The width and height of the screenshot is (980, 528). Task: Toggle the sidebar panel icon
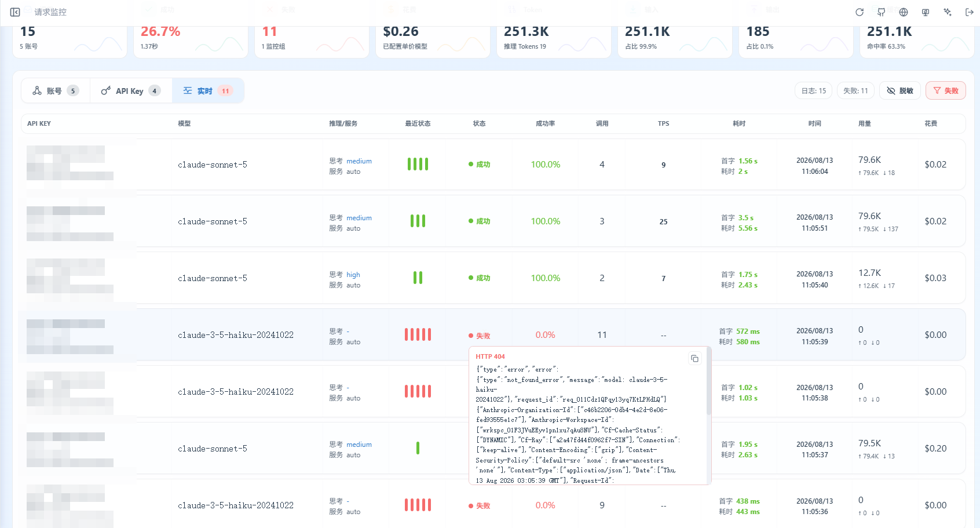15,12
